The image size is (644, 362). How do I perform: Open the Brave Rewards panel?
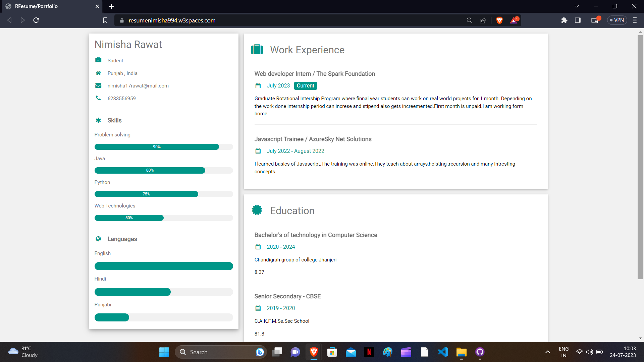[514, 20]
